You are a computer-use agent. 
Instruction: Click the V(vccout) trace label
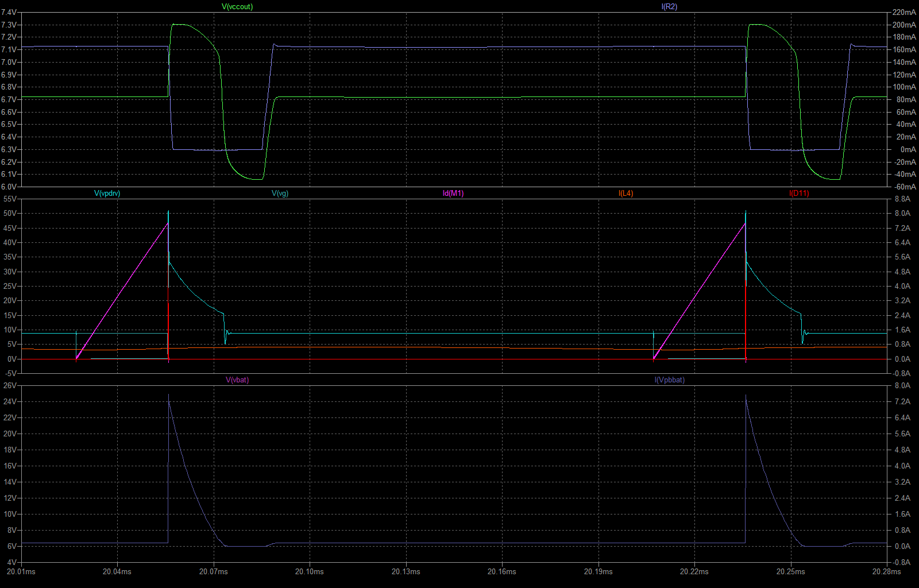coord(237,7)
